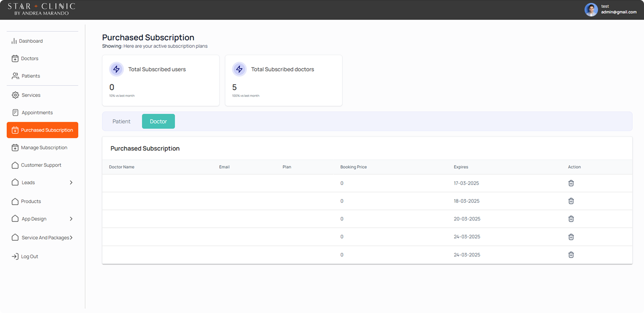Delete the subscription expiring 17-03-2025
Viewport: 644px width, 313px height.
(x=571, y=183)
